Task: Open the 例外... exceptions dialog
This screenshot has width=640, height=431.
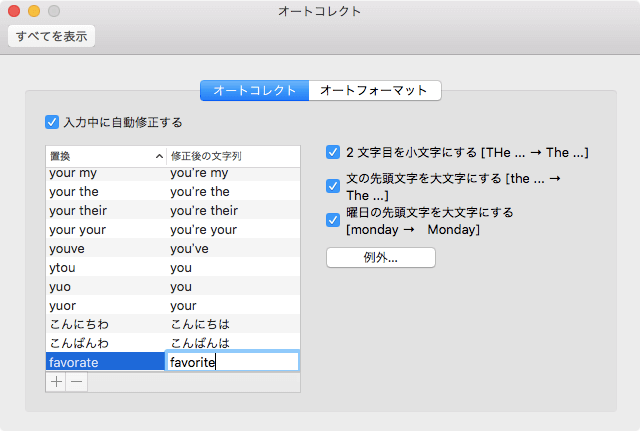Action: pyautogui.click(x=381, y=257)
